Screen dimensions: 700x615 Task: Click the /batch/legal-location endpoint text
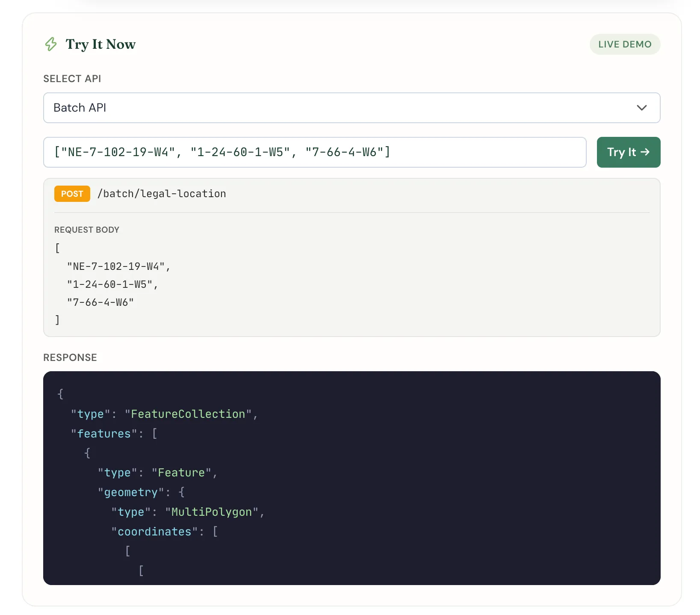[x=162, y=194]
